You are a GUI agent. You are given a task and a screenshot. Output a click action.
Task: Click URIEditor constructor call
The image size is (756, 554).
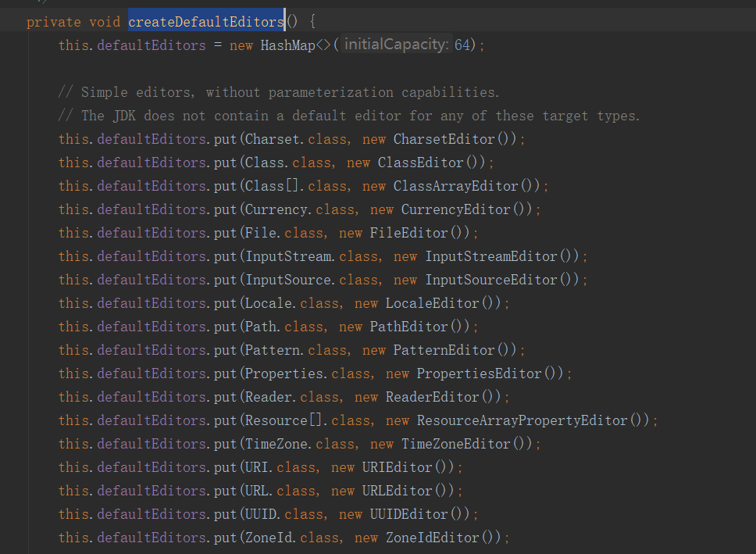[x=408, y=466]
